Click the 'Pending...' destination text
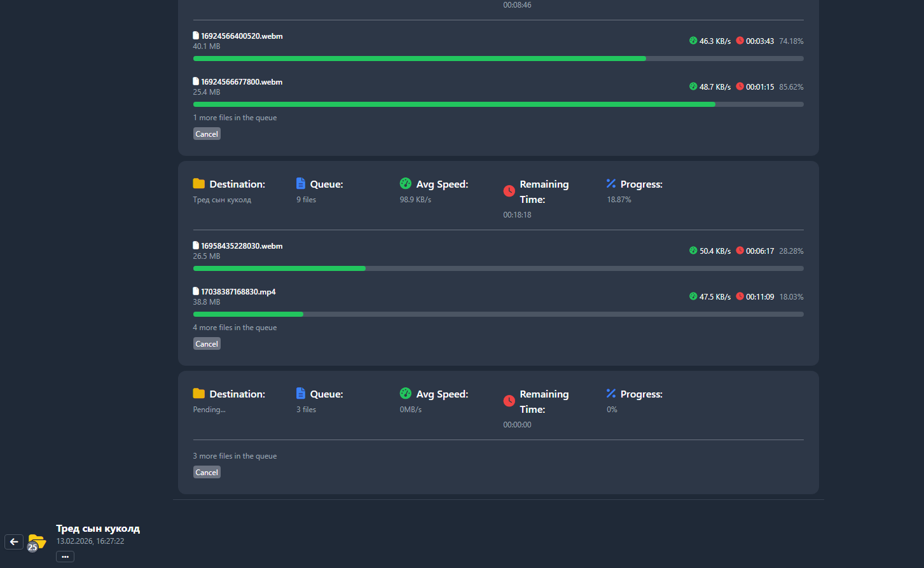 [209, 410]
